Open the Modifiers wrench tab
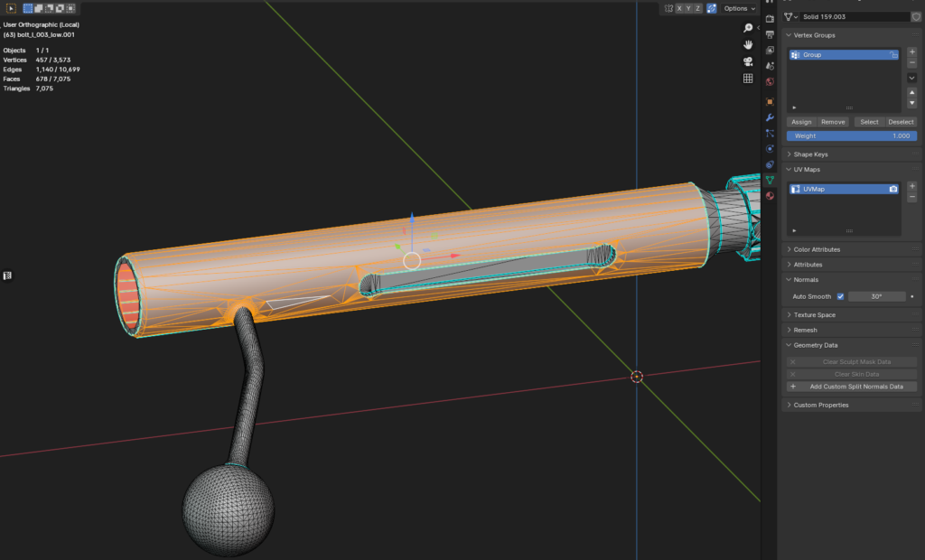Viewport: 925px width, 560px height. [770, 117]
